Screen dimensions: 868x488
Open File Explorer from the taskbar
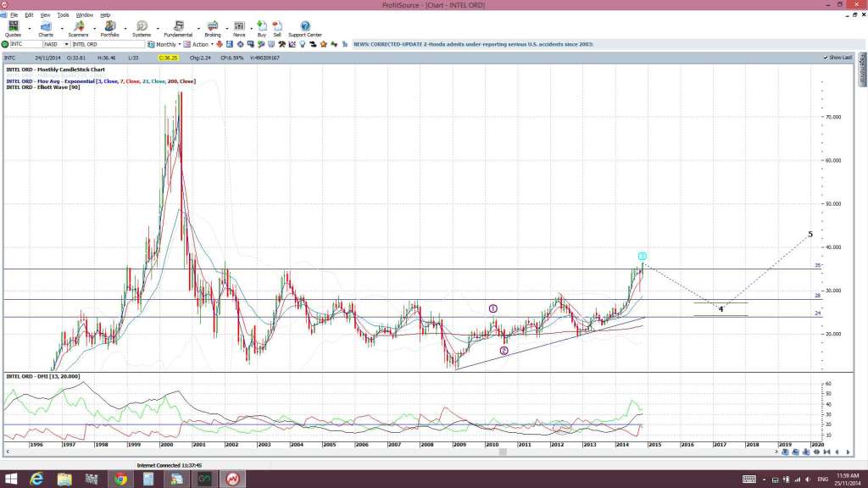[64, 480]
